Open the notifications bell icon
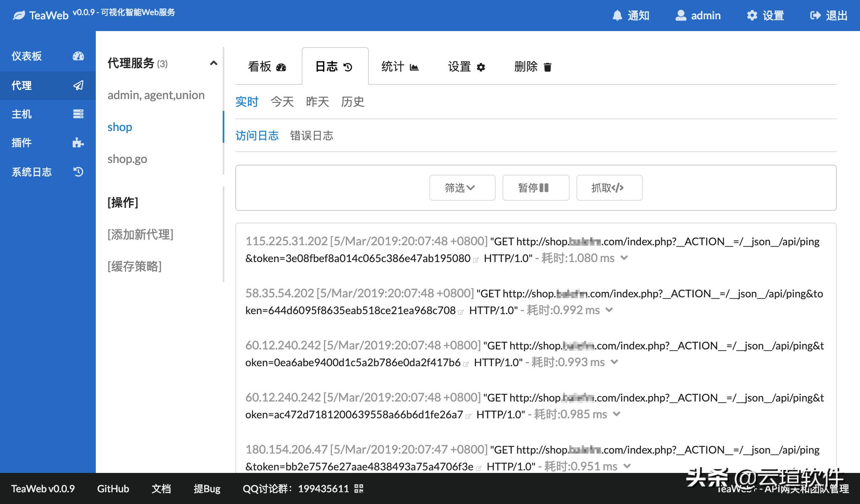Screen dimensions: 860x504 (x=617, y=15)
